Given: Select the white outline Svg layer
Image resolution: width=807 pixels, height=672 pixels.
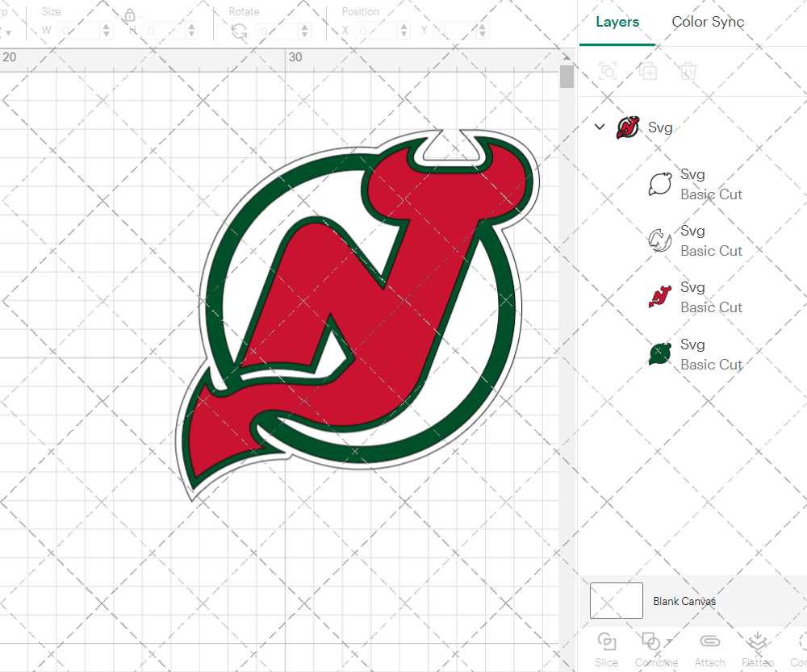Looking at the screenshot, I should (697, 184).
